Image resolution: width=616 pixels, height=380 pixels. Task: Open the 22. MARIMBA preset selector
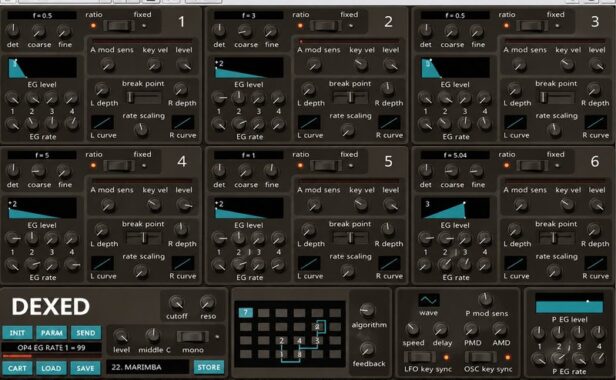[148, 367]
